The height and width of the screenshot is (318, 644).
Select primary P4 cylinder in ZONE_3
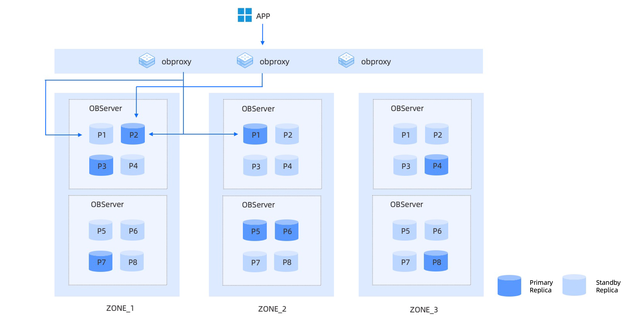point(437,165)
